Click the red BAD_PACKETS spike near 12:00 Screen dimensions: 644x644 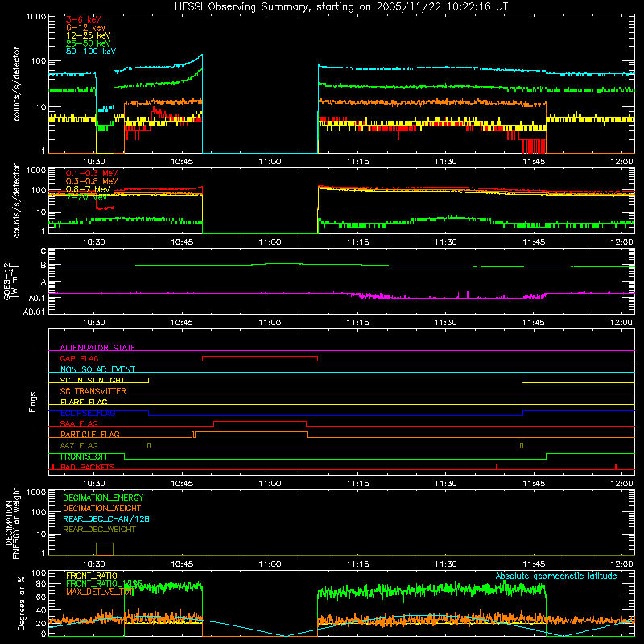click(x=616, y=467)
